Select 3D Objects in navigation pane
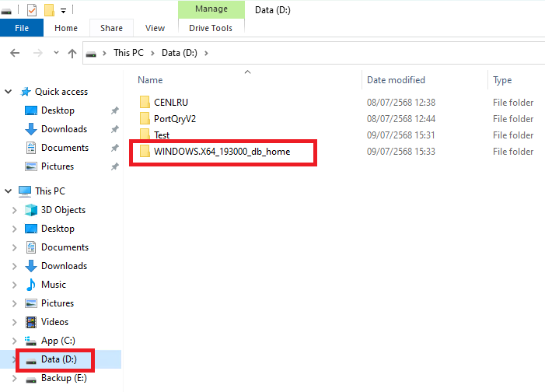Screen dimensions: 545x392 [x=63, y=210]
